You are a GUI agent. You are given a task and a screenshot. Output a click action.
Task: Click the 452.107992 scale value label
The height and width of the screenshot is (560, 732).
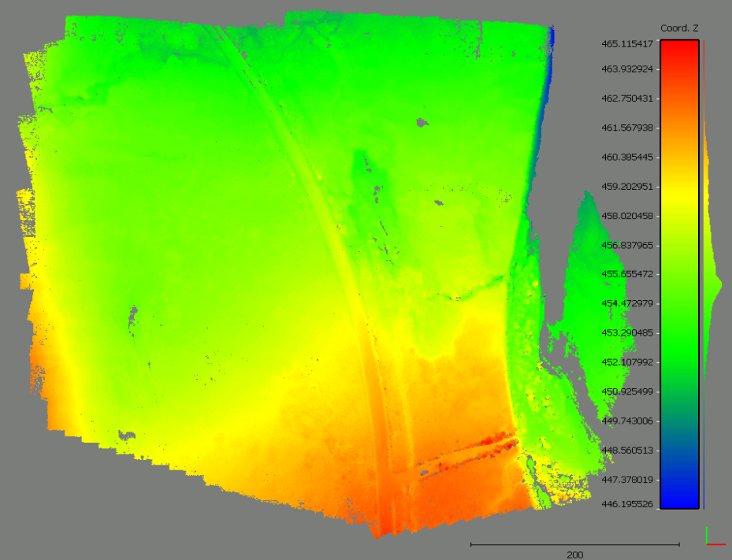click(x=622, y=362)
